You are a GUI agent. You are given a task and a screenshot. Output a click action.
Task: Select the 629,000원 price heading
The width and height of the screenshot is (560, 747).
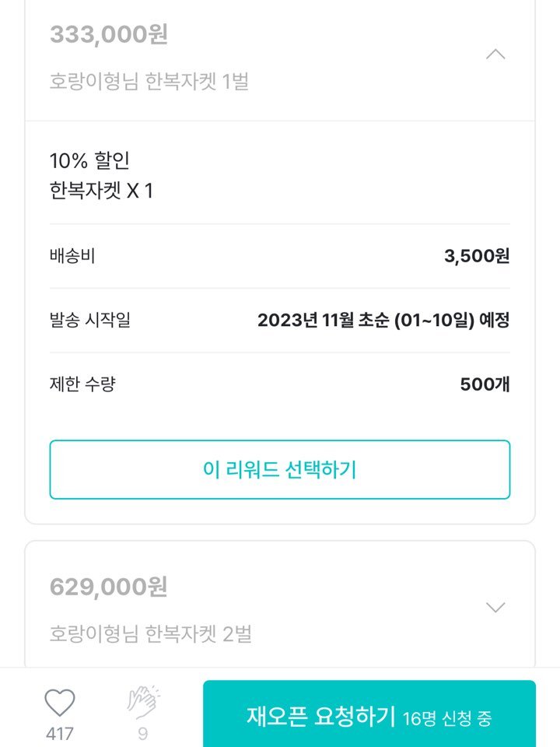click(x=109, y=587)
